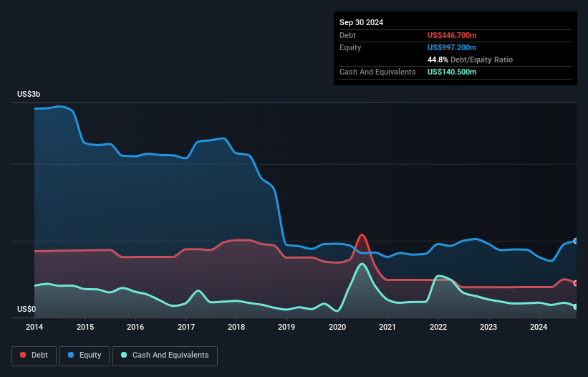588x377 pixels.
Task: Click the 44.8% Debt/Equity Ratio text
Action: [x=470, y=59]
